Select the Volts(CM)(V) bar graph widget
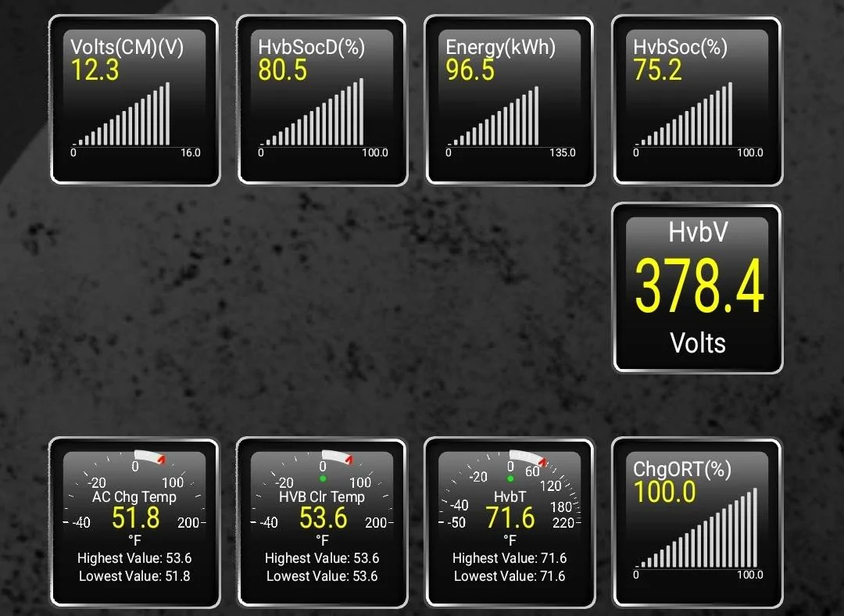The height and width of the screenshot is (616, 844). click(134, 100)
